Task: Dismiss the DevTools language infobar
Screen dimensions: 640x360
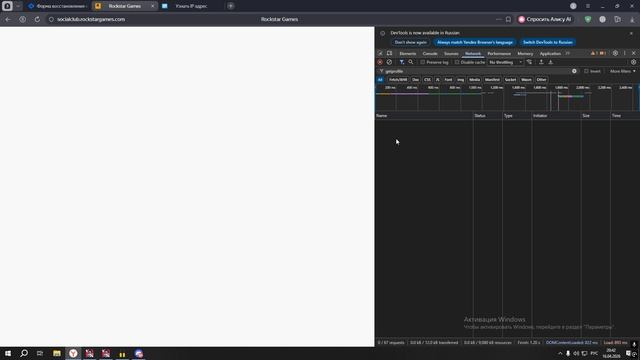Action: pyautogui.click(x=631, y=33)
